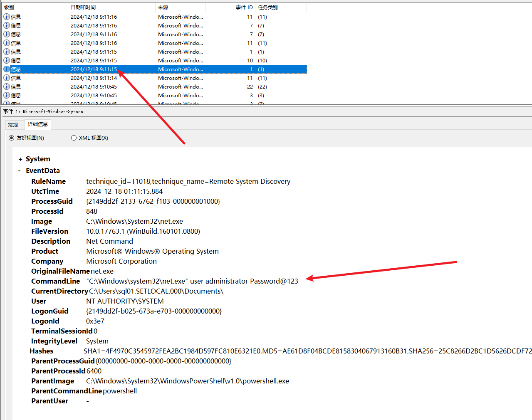Open the 详细信息 tab
Image resolution: width=532 pixels, height=420 pixels.
pos(38,124)
